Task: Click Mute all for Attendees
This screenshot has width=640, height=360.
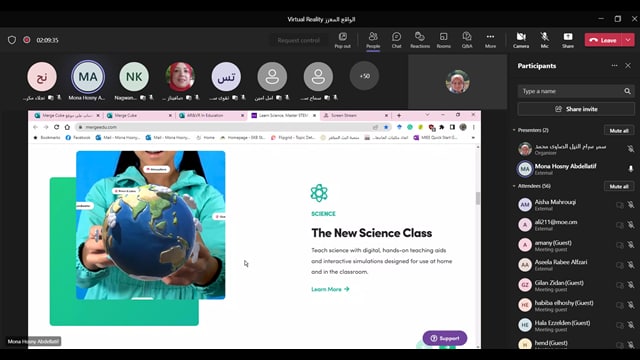Action: [x=619, y=187]
